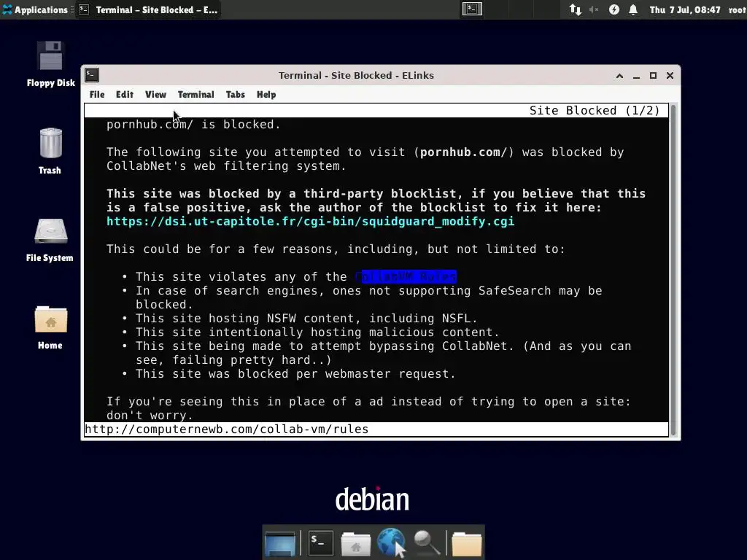Click the muted volume icon in panel
Viewport: 747px width, 560px height.
pyautogui.click(x=594, y=9)
